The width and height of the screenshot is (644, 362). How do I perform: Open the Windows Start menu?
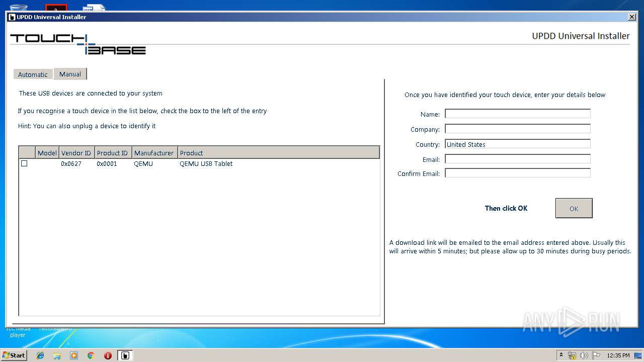click(x=14, y=355)
